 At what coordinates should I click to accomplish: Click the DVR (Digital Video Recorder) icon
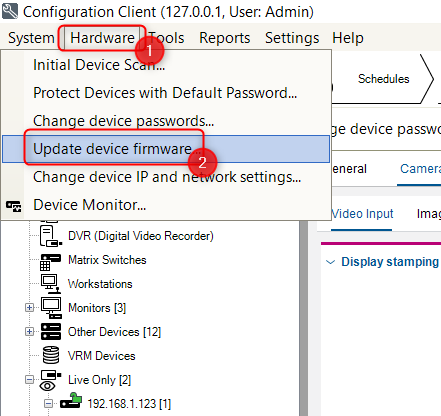pyautogui.click(x=51, y=236)
